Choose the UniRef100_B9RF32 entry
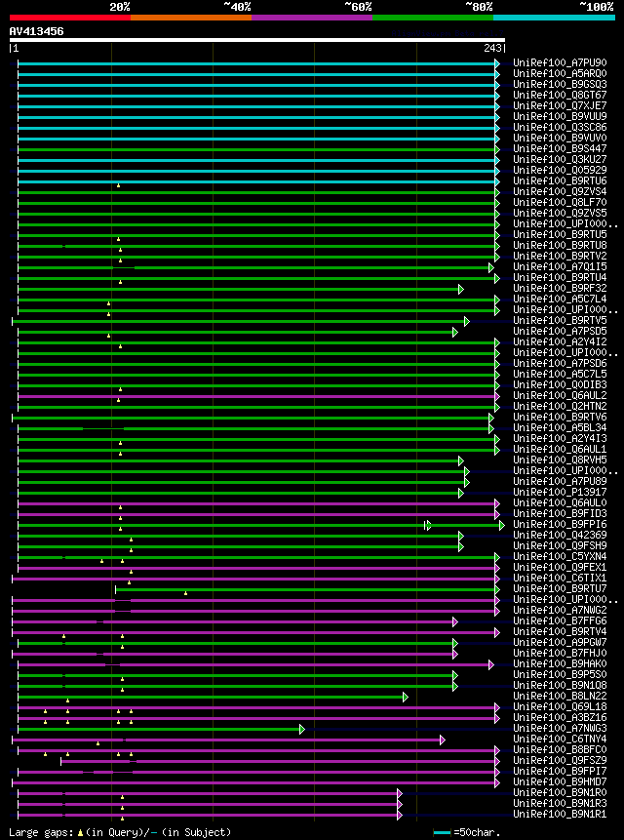The height and width of the screenshot is (840, 624). point(560,288)
